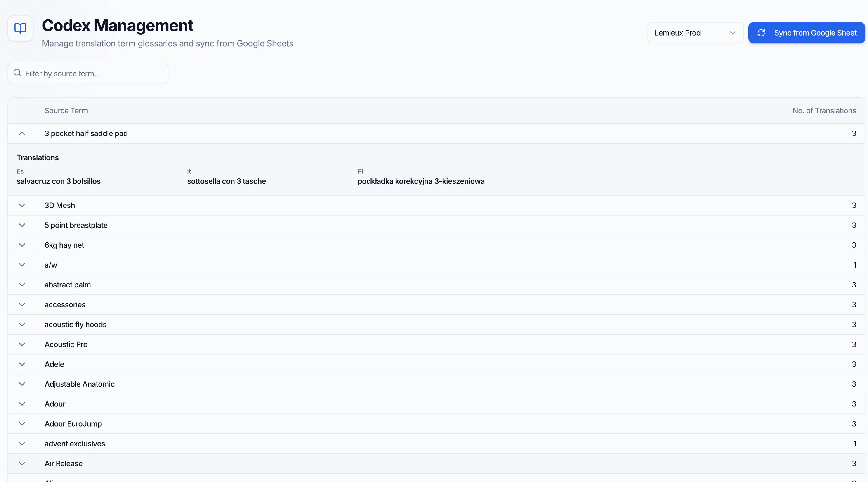868x482 pixels.
Task: Click the 3D Mesh term
Action: click(60, 205)
